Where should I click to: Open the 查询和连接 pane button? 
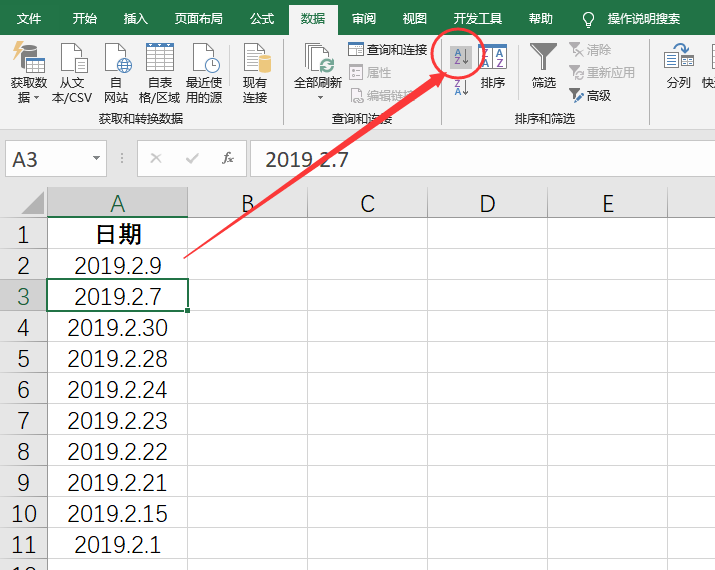tap(388, 49)
